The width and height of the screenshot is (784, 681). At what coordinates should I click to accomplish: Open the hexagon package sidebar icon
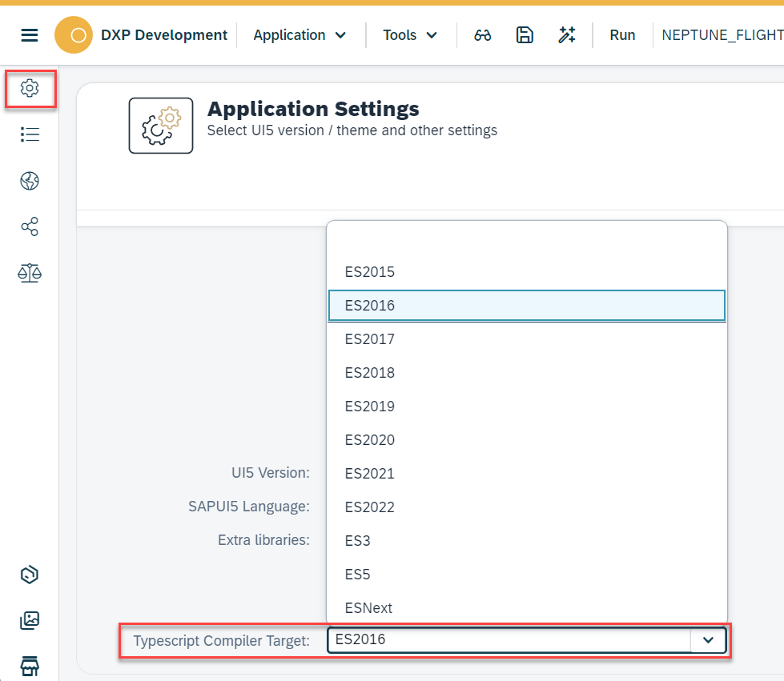point(30,575)
